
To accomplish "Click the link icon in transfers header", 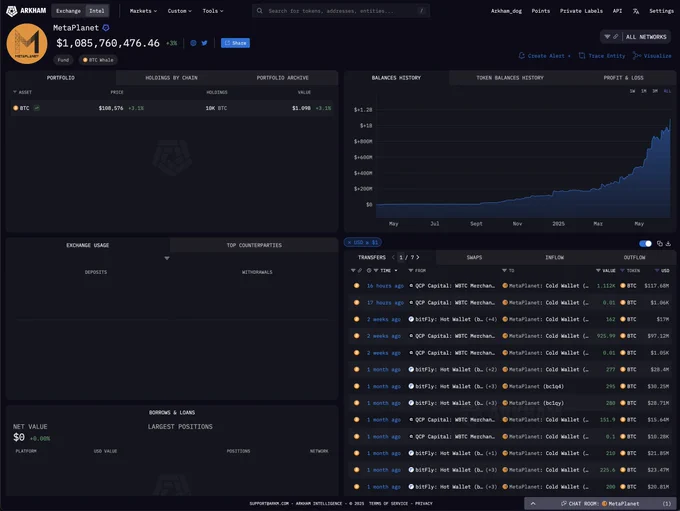I will click(x=360, y=270).
